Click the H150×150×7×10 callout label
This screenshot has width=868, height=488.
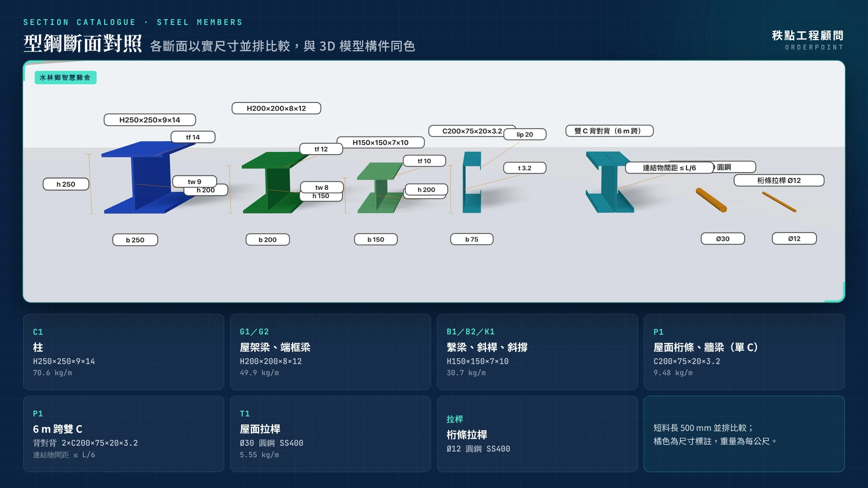(380, 142)
